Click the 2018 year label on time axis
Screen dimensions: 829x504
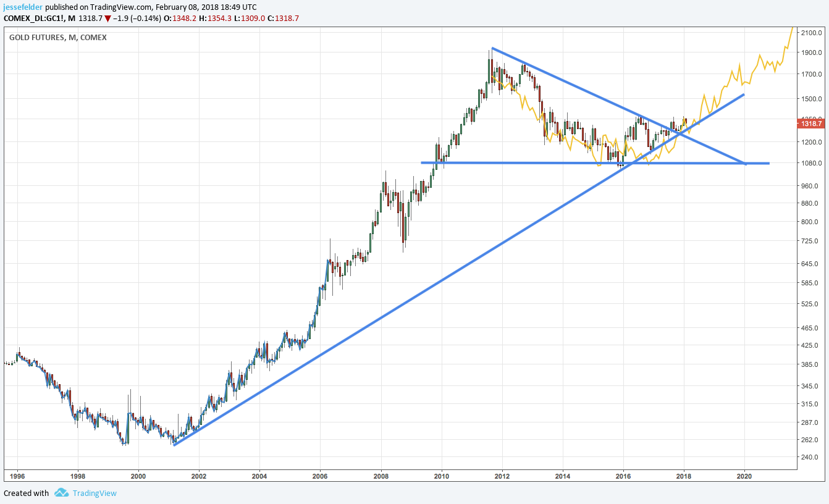point(684,476)
